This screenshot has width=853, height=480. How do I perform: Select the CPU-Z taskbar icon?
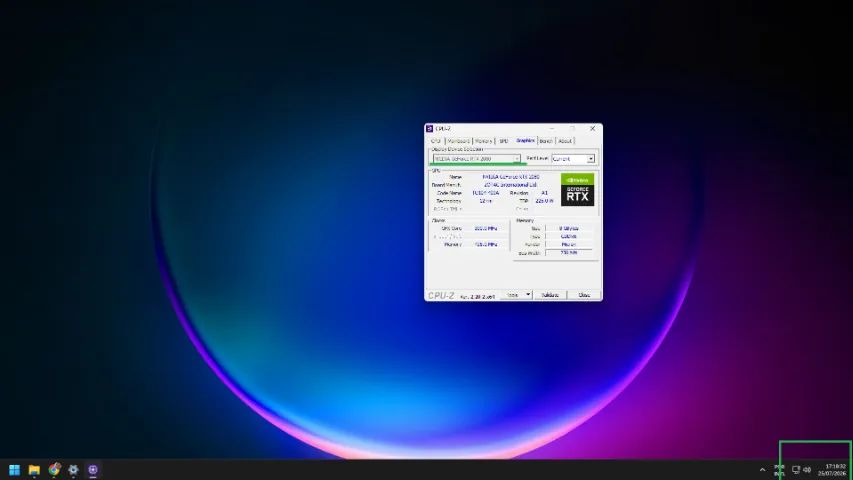coord(93,470)
